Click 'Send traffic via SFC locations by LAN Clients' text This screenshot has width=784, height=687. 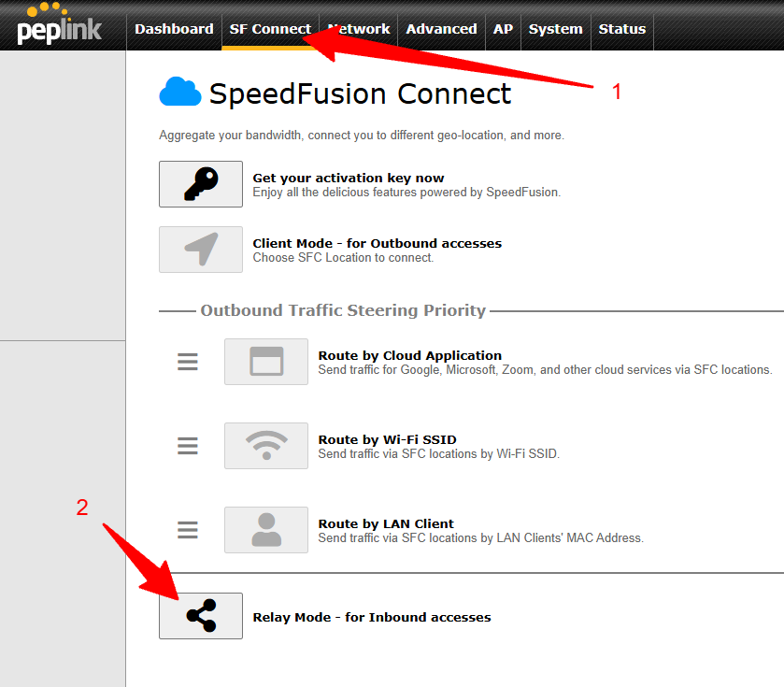click(x=481, y=538)
